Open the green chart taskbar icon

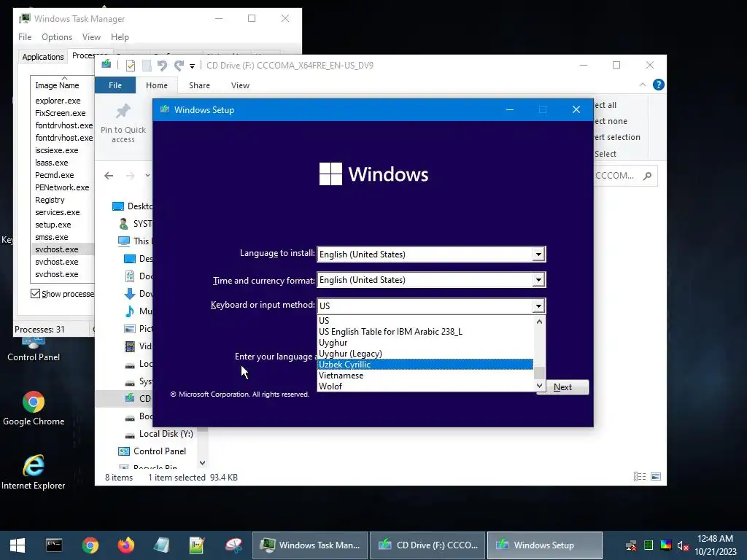[x=197, y=545]
